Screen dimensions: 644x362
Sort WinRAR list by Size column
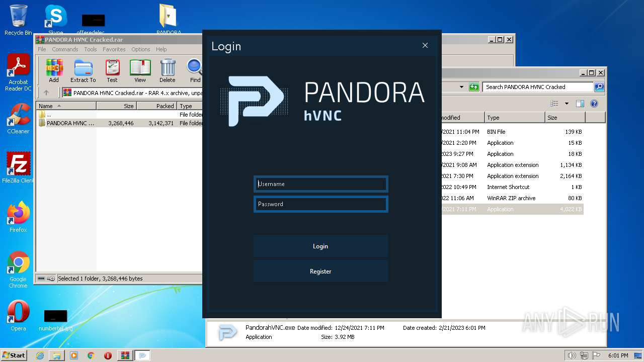(116, 106)
